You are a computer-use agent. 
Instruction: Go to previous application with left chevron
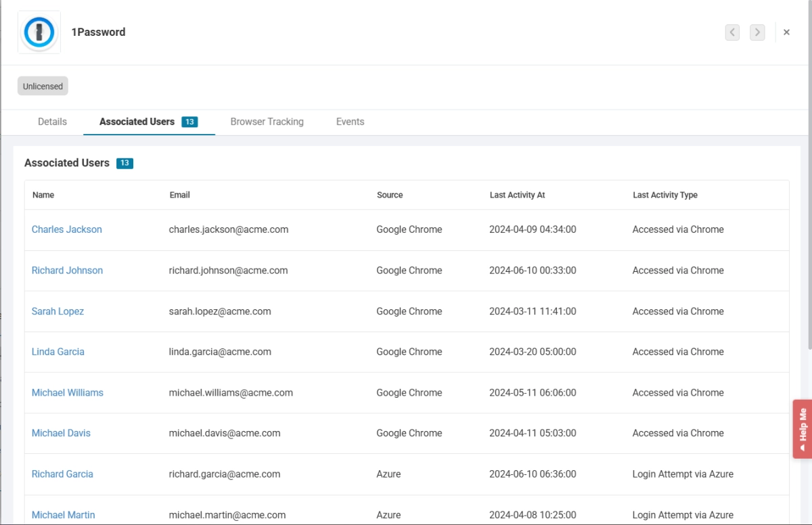pyautogui.click(x=732, y=32)
